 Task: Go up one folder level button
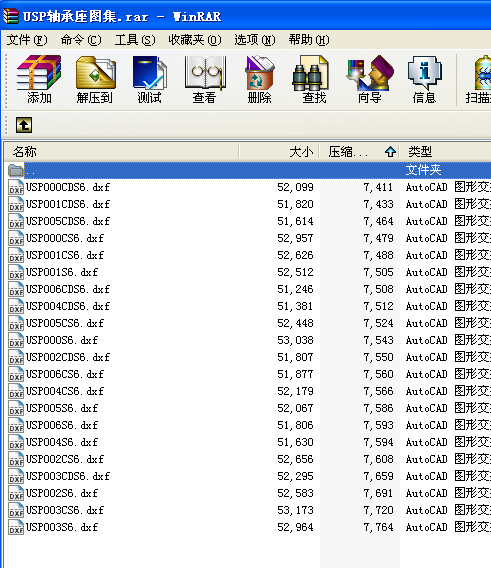(x=24, y=125)
